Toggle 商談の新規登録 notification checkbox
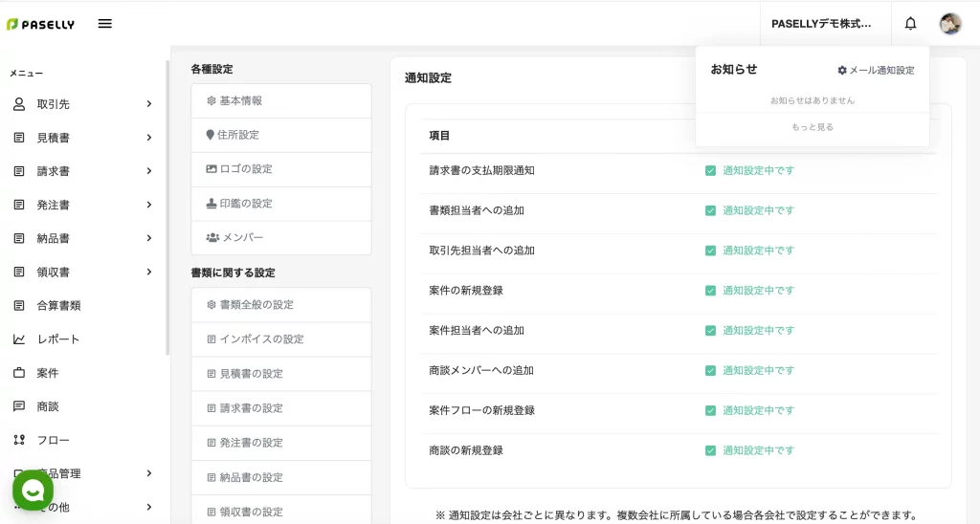This screenshot has height=524, width=980. tap(710, 450)
